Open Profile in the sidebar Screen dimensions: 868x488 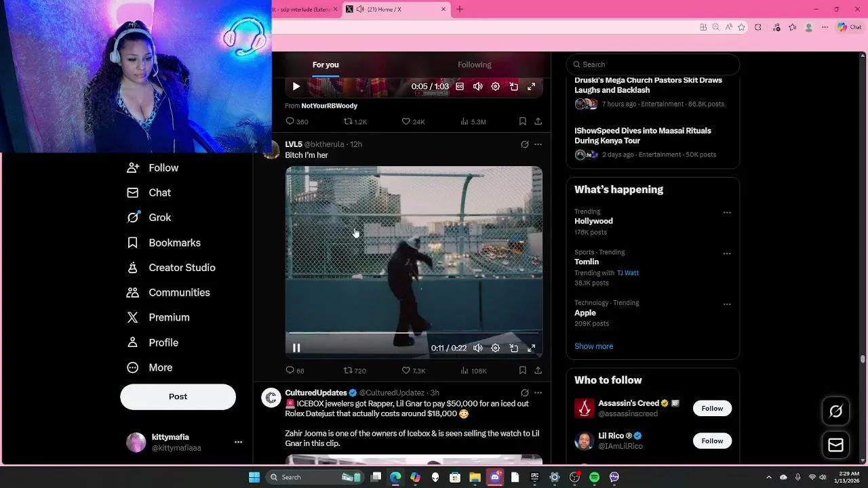click(x=153, y=342)
